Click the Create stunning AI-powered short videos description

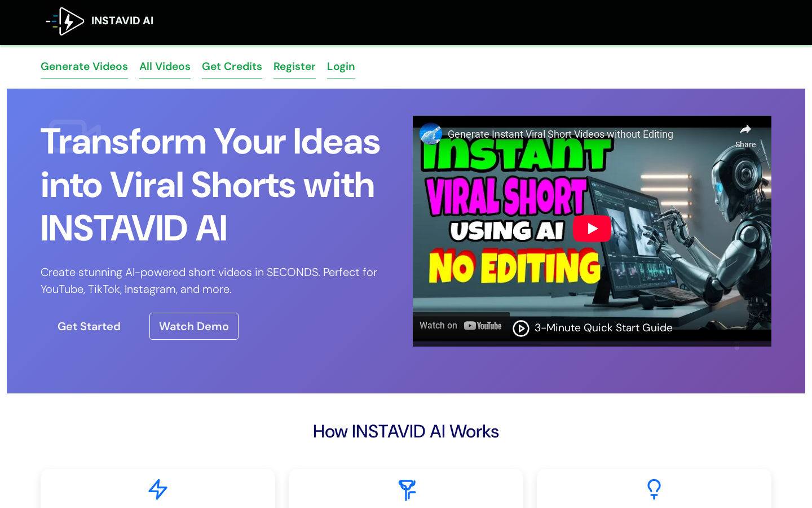pos(209,281)
